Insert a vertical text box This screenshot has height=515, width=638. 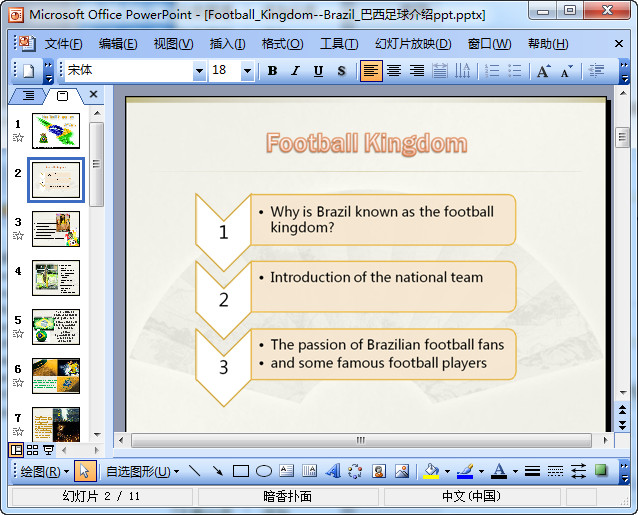310,471
